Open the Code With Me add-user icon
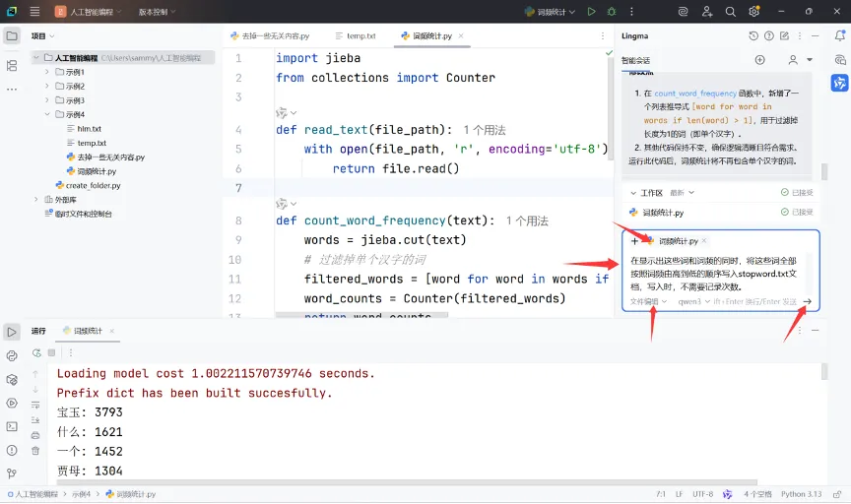 [706, 12]
